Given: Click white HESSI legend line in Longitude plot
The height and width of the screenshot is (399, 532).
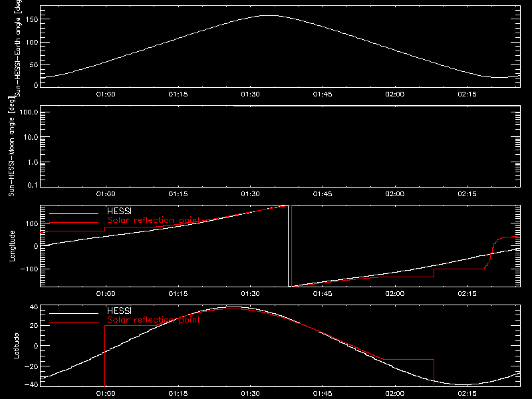Looking at the screenshot, I should click(74, 213).
